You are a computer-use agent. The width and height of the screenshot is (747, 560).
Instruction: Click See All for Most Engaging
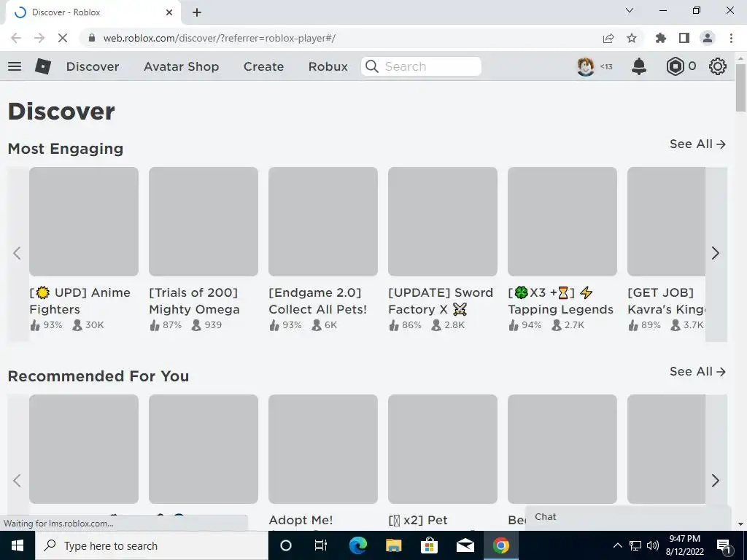(x=697, y=144)
